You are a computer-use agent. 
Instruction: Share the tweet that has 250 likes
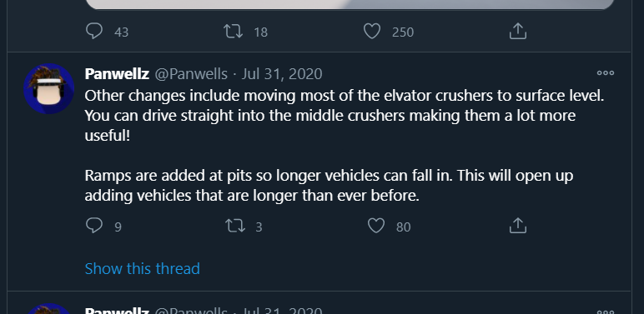point(517,31)
